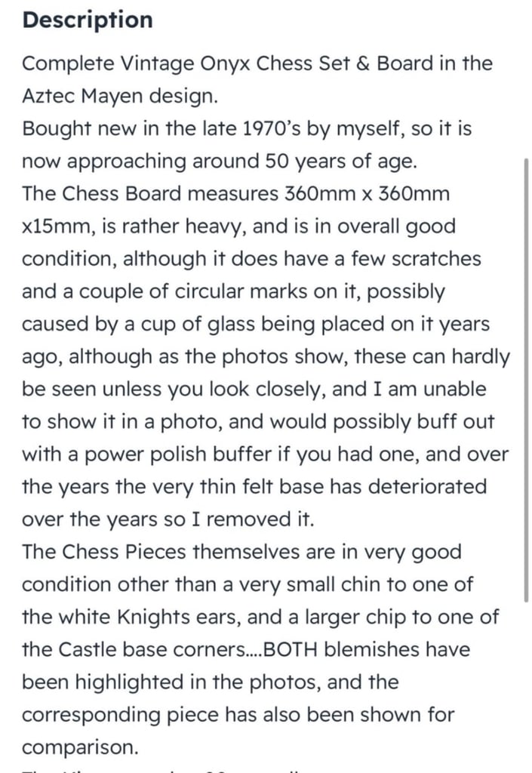Viewport: 532px width, 773px height.
Task: Click the line starting 'x15mm, is rather heavy'
Action: [239, 226]
